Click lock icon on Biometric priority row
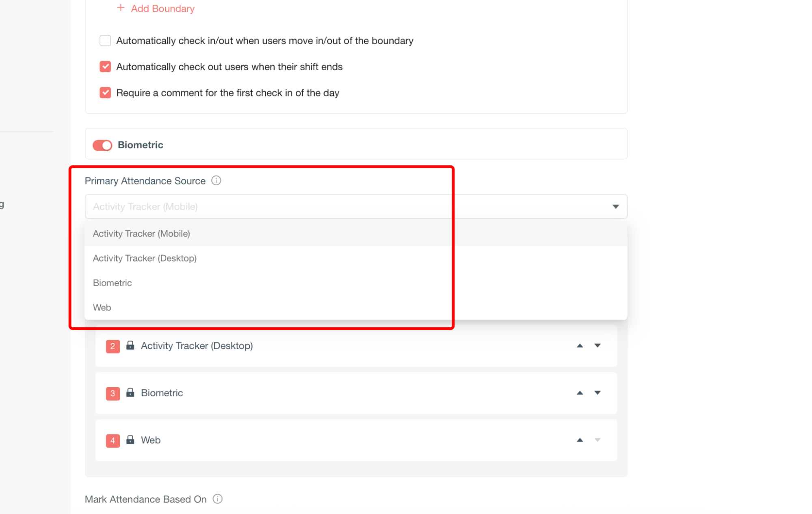This screenshot has height=514, width=812. pos(130,393)
